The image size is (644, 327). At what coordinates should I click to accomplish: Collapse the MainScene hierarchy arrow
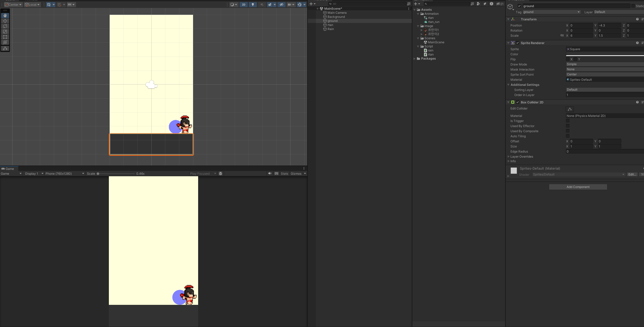317,9
